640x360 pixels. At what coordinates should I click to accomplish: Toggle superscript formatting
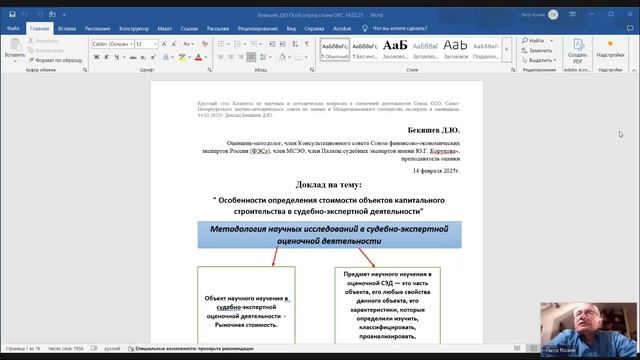pos(153,57)
